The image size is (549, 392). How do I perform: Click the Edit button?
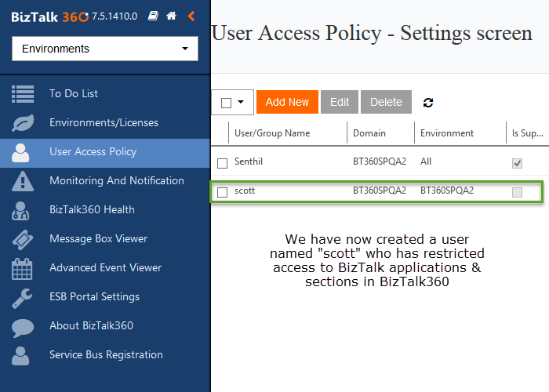pyautogui.click(x=339, y=102)
